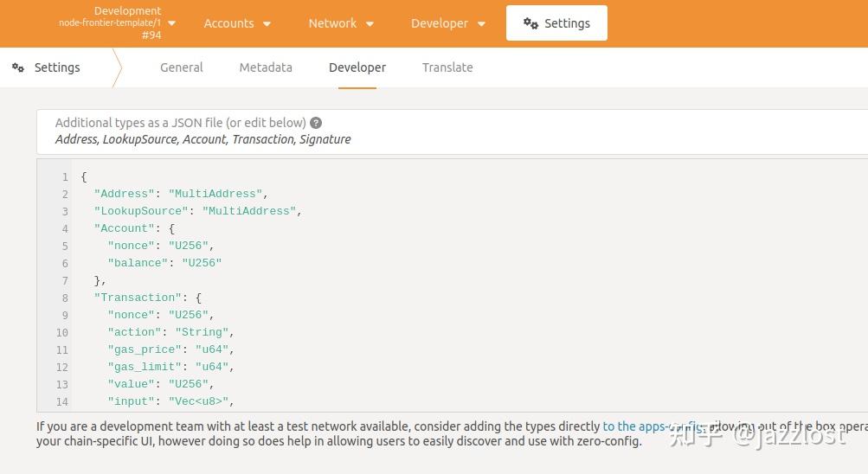Open the Accounts dropdown arrow
868x474 pixels.
click(267, 24)
